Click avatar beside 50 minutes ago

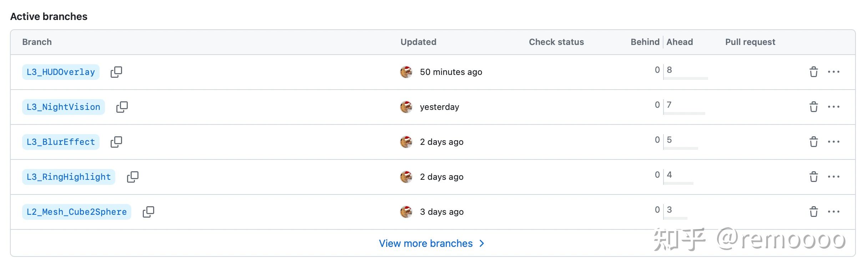pos(406,72)
